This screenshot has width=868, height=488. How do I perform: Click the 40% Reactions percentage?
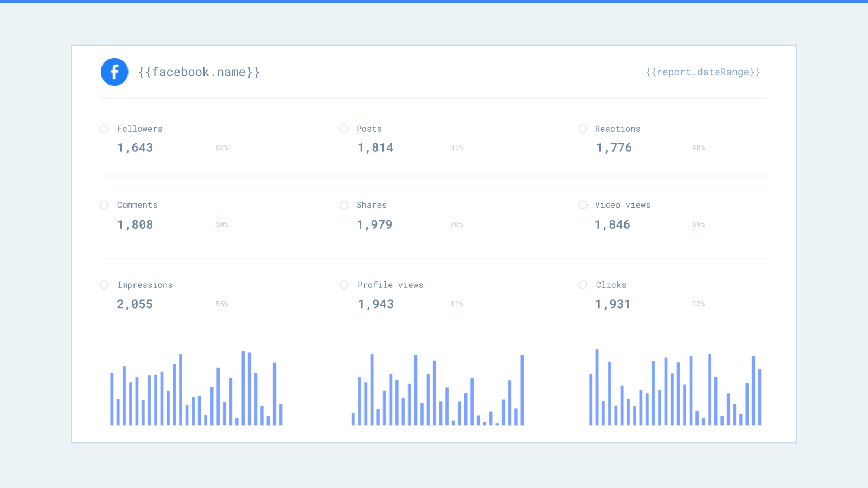pyautogui.click(x=699, y=147)
